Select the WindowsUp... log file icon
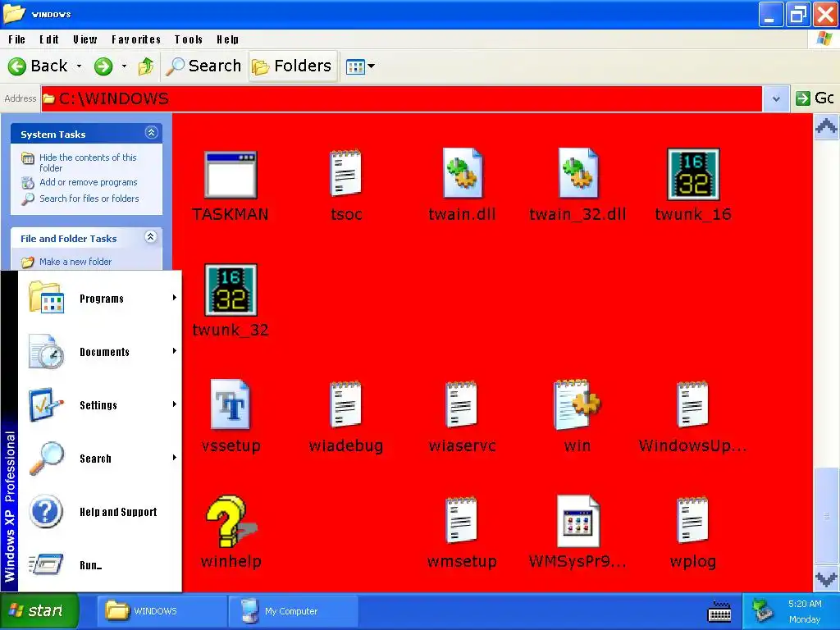840x630 pixels. click(x=692, y=404)
